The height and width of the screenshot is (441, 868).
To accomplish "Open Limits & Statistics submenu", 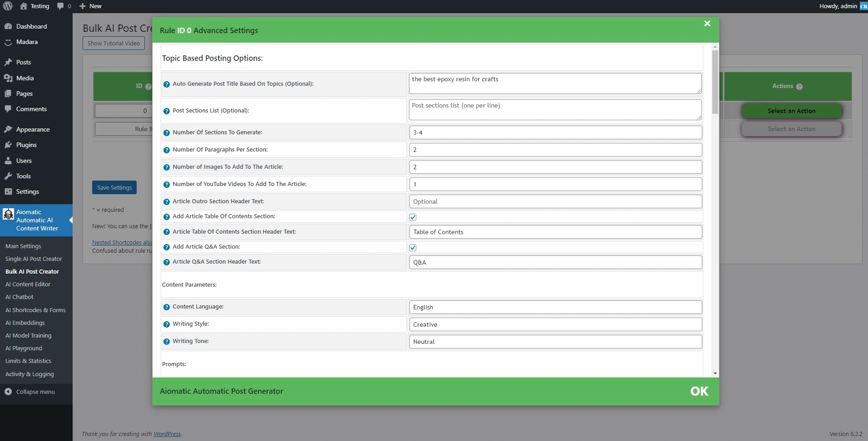I will (x=28, y=361).
